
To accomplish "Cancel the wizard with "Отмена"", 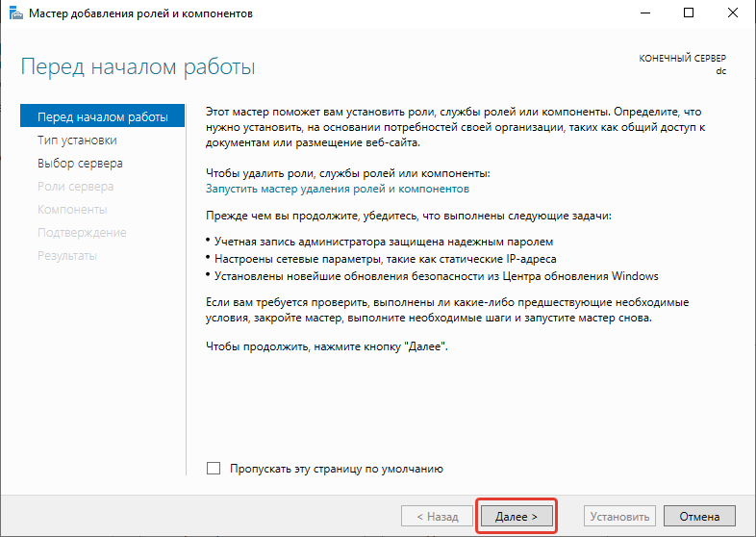I will [699, 516].
